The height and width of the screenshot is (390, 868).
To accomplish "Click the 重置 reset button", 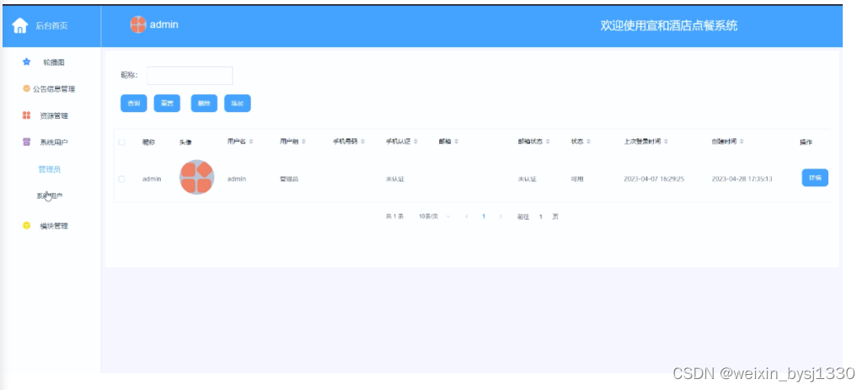I will [x=167, y=104].
